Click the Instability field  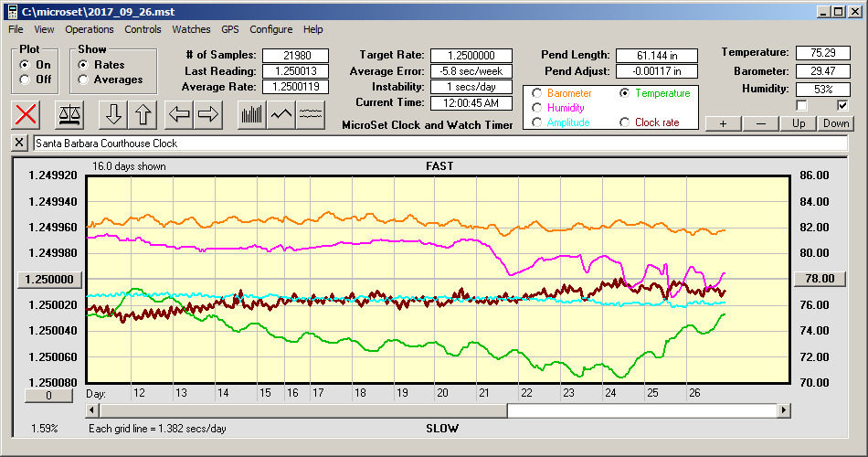[471, 87]
